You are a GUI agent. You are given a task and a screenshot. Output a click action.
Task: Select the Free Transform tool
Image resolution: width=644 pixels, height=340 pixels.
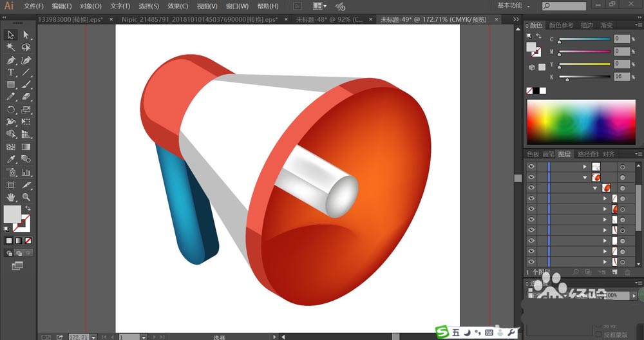click(26, 122)
